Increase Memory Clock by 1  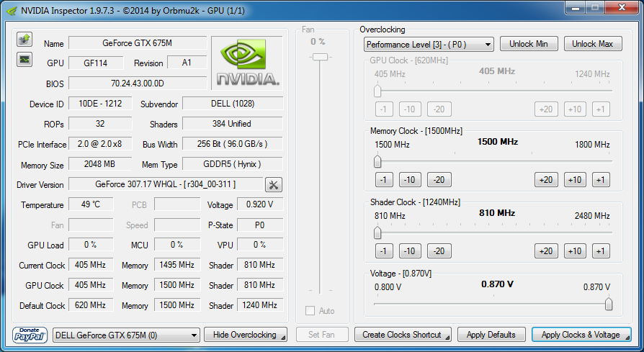[601, 180]
